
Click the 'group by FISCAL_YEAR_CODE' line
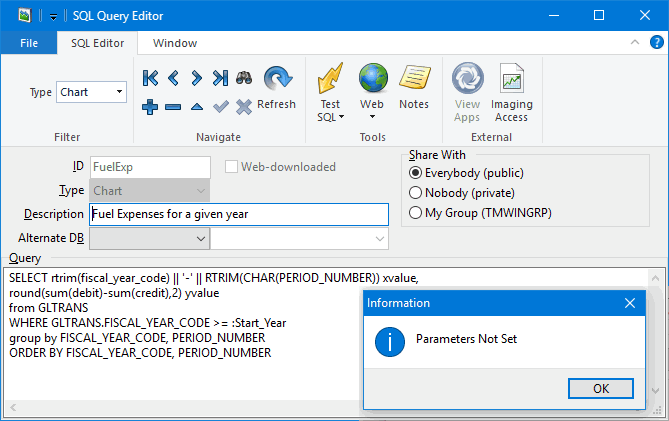137,338
